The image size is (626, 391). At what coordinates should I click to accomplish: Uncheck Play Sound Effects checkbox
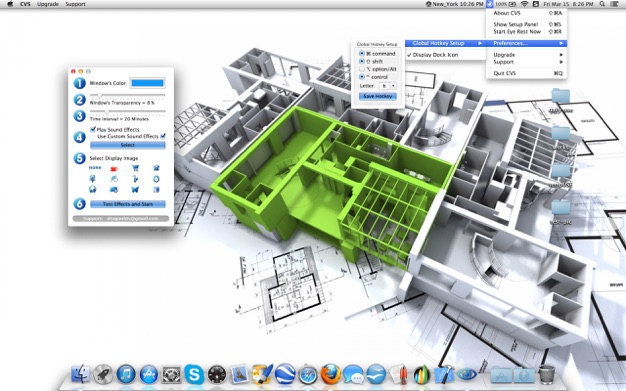pos(93,129)
